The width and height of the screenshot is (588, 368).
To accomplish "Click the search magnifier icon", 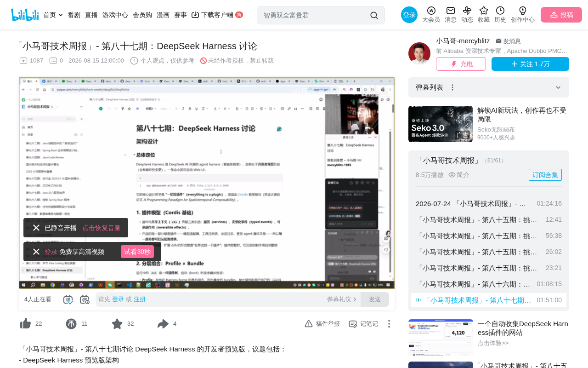I will point(374,15).
